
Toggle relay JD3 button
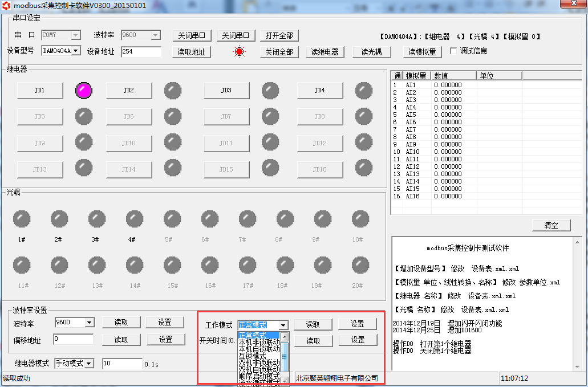tap(226, 90)
